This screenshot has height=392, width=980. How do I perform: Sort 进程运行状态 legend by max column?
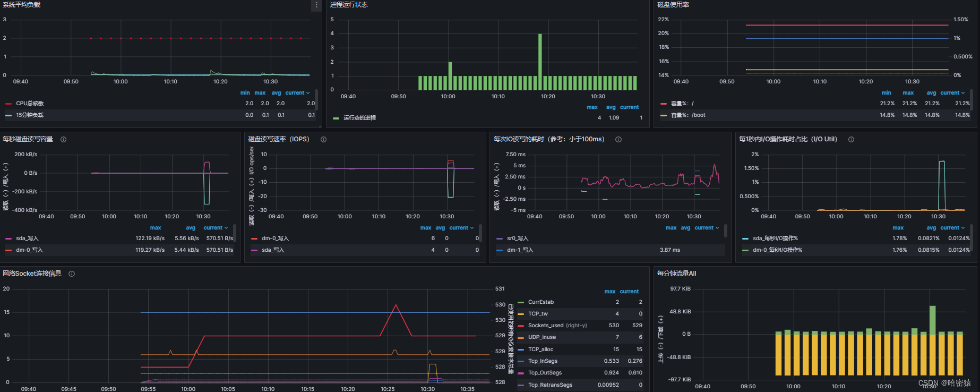(592, 107)
